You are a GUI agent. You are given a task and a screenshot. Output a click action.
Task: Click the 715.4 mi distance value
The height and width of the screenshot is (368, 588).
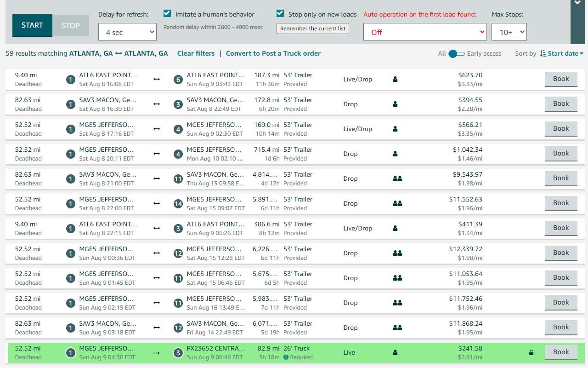click(266, 149)
